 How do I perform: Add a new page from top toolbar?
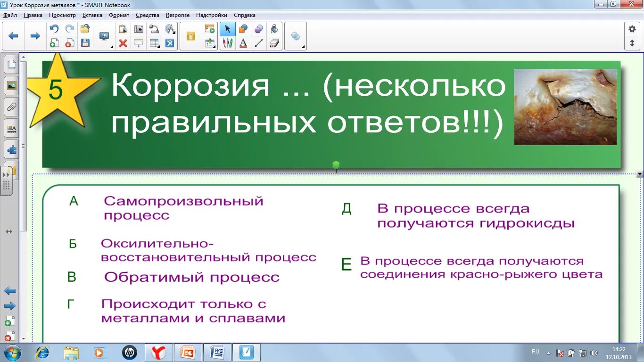(x=54, y=43)
